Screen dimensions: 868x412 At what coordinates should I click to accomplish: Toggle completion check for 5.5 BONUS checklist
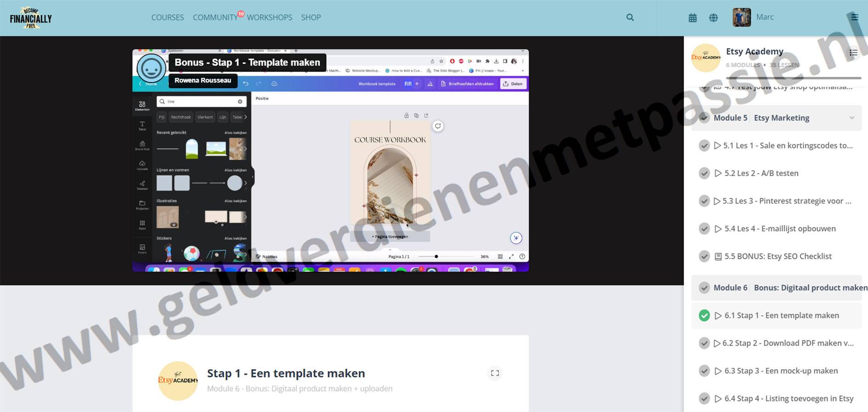[x=704, y=256]
